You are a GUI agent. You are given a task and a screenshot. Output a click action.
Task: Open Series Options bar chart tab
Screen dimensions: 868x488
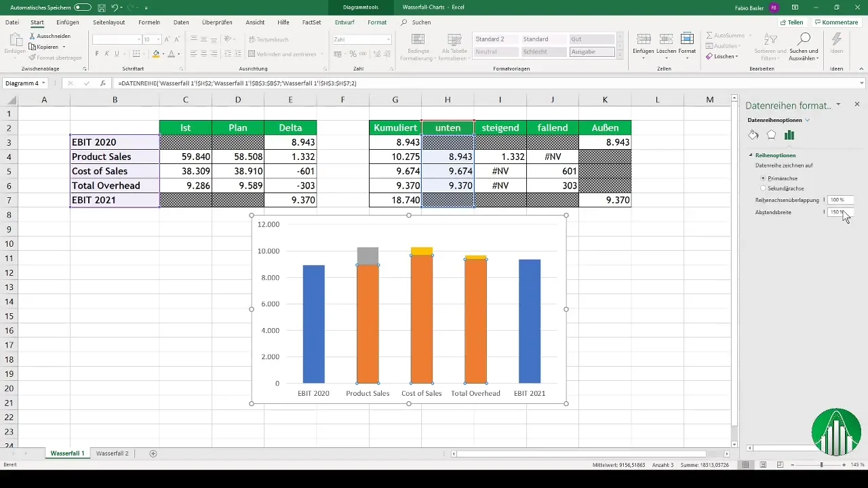coord(789,135)
